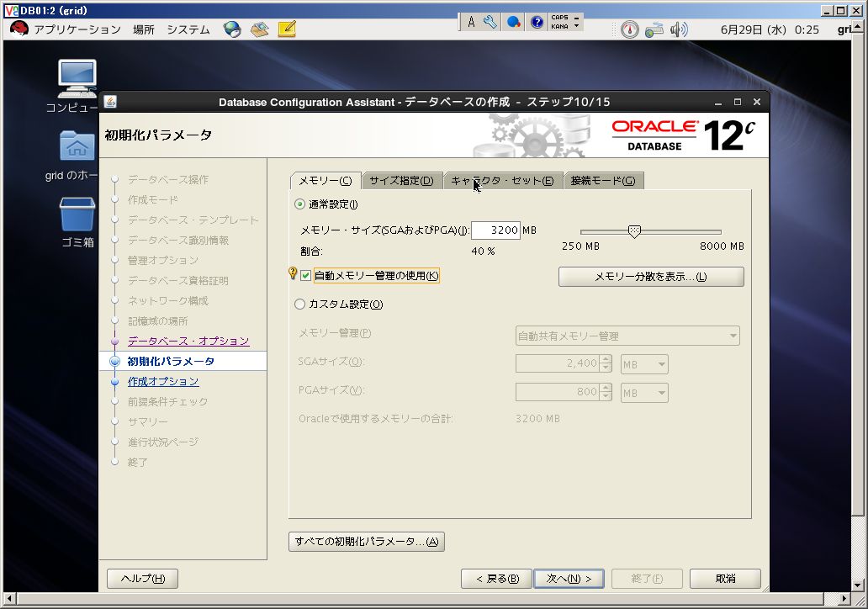This screenshot has width=868, height=609.
Task: Open the アプリケーション menu
Action: (x=77, y=29)
